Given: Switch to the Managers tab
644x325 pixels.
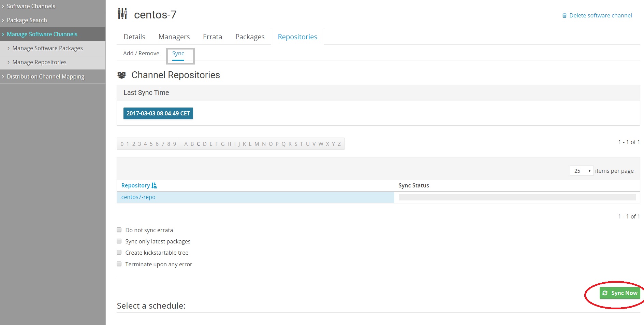Looking at the screenshot, I should tap(174, 37).
